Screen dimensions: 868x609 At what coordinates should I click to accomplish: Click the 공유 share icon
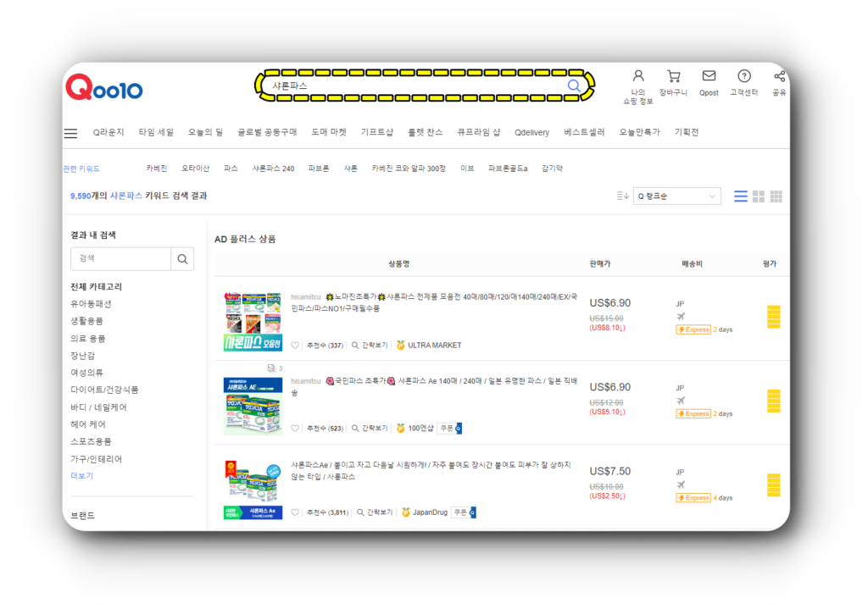click(x=780, y=75)
